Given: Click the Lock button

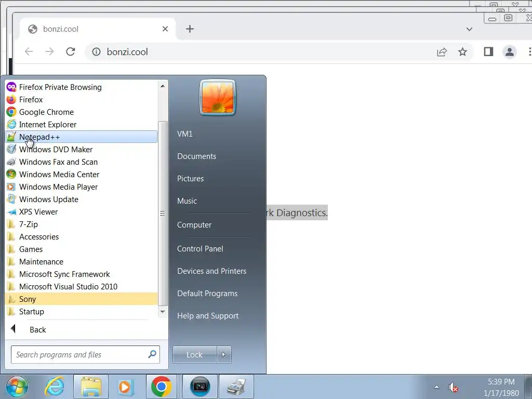Looking at the screenshot, I should tap(194, 354).
